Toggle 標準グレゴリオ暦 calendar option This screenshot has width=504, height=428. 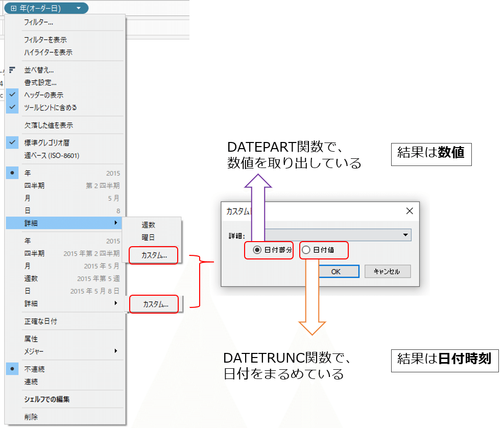click(x=65, y=143)
